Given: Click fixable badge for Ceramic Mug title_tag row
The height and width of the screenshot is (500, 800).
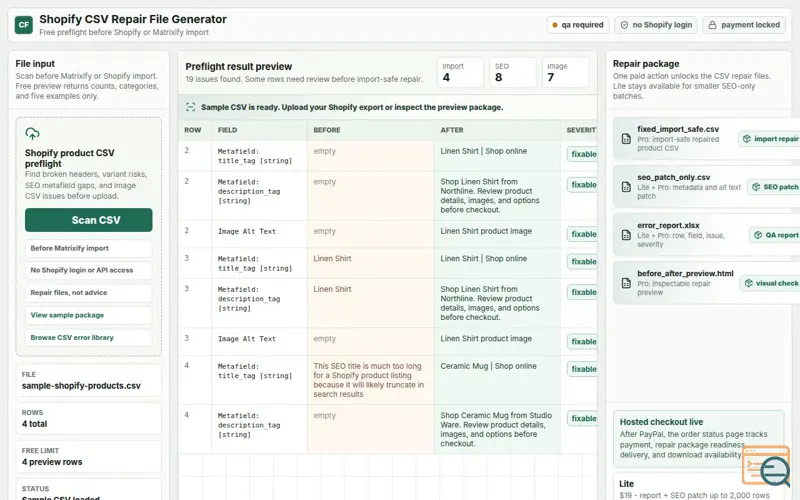Looking at the screenshot, I should (x=582, y=369).
